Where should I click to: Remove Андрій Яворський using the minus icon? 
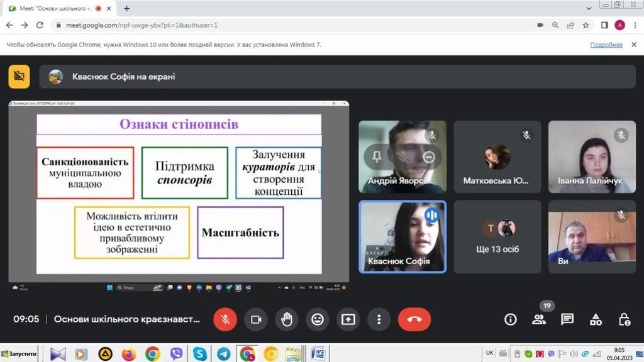click(429, 157)
